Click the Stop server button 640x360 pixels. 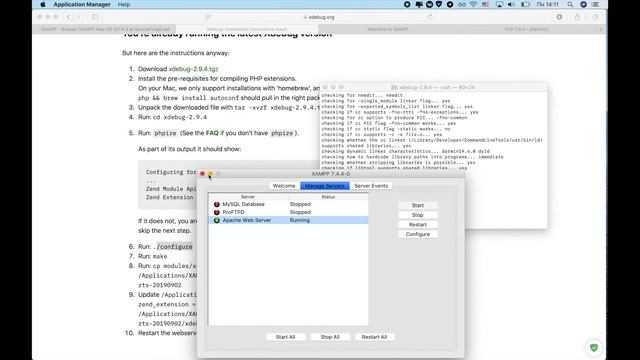click(418, 215)
